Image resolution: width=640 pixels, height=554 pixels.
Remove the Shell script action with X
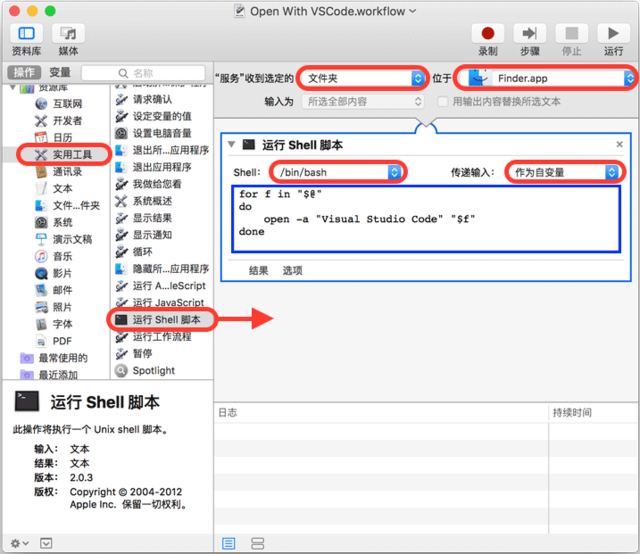pos(619,144)
